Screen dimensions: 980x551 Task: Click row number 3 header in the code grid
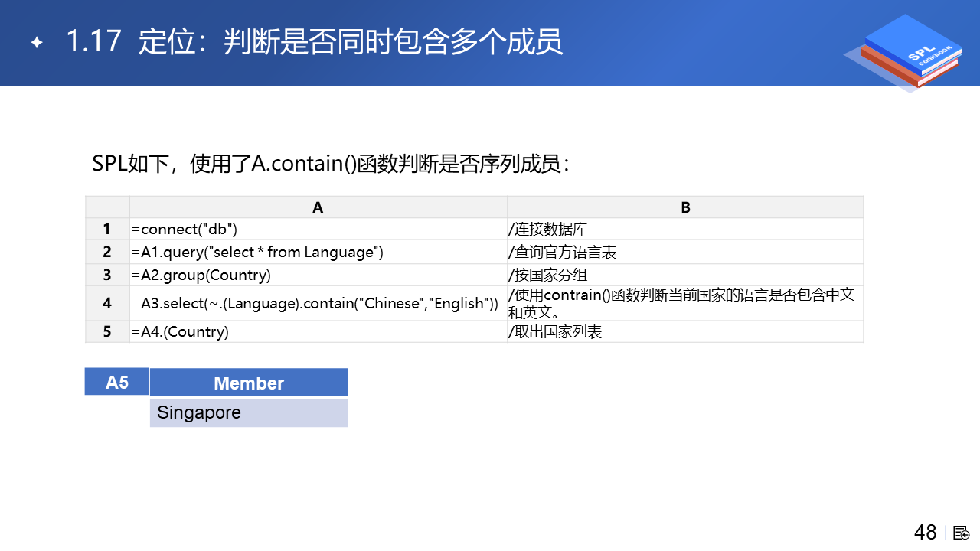(x=107, y=275)
